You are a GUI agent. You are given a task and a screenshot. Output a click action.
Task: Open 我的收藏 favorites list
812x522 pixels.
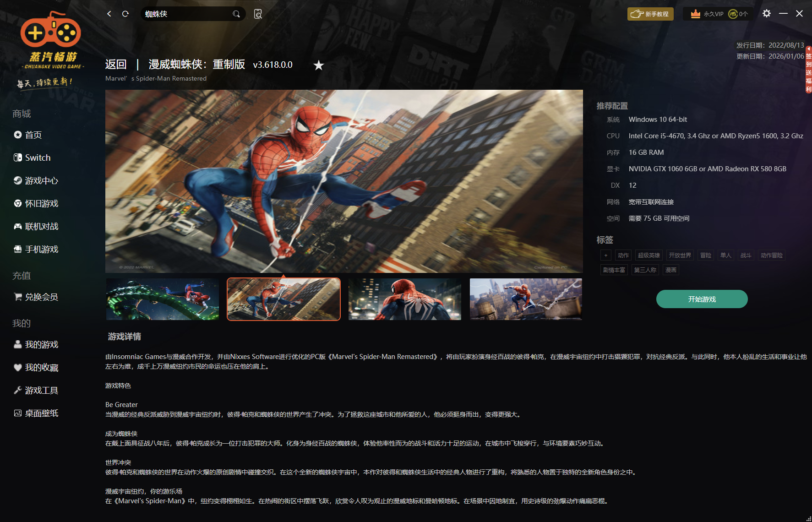(x=41, y=367)
